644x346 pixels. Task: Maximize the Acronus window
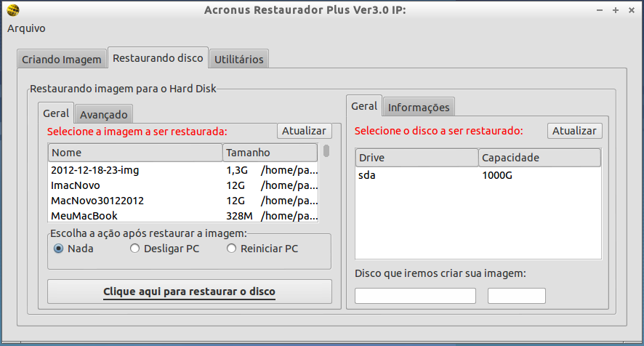pyautogui.click(x=615, y=10)
